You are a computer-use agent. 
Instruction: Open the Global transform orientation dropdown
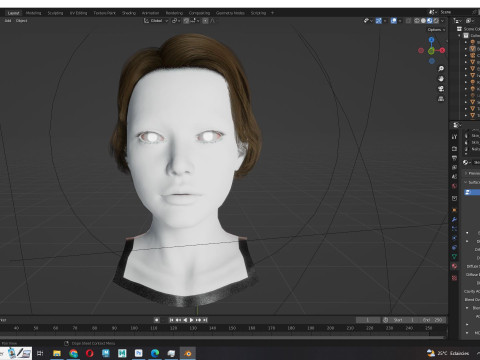click(156, 21)
